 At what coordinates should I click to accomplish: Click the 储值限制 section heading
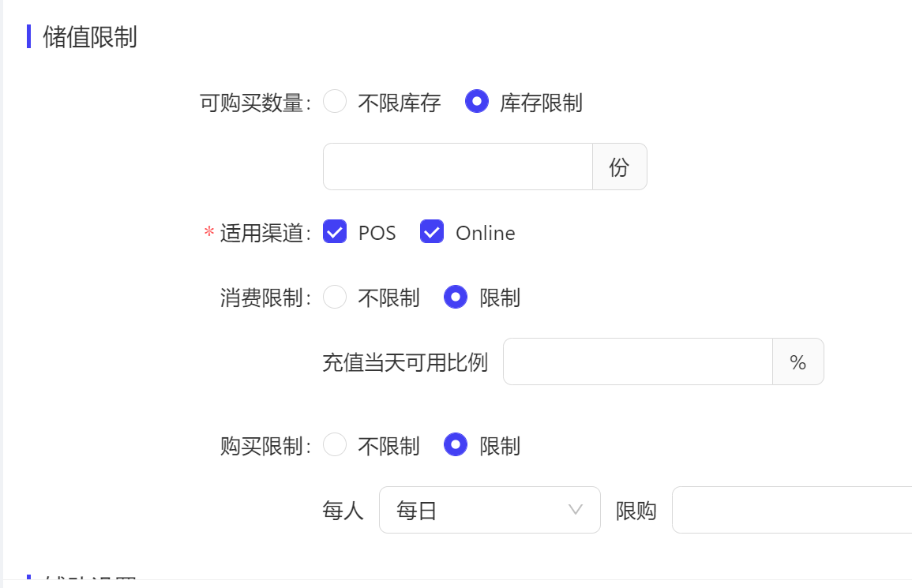click(90, 36)
